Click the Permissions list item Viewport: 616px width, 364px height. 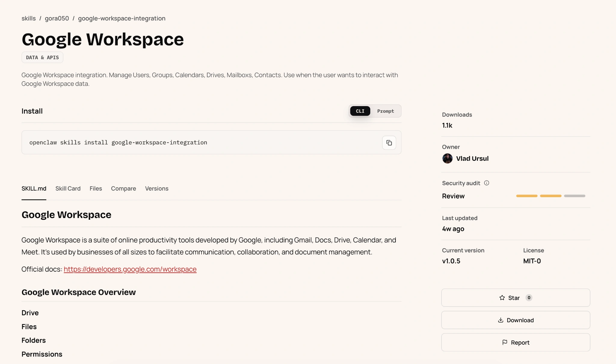(x=42, y=354)
